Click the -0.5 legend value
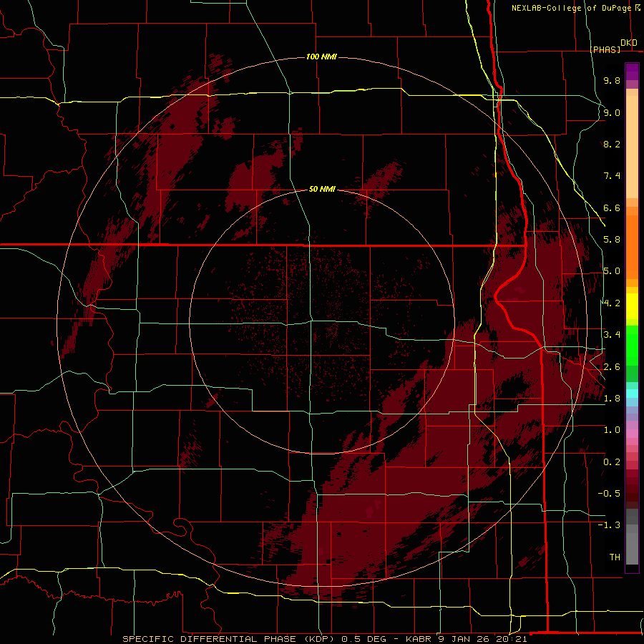The width and height of the screenshot is (644, 644). (x=609, y=494)
